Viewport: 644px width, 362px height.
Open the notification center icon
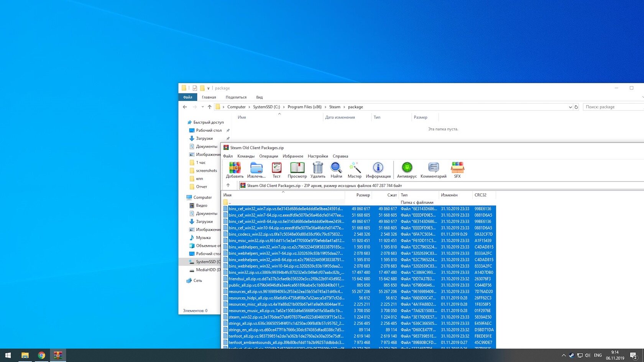pyautogui.click(x=634, y=355)
